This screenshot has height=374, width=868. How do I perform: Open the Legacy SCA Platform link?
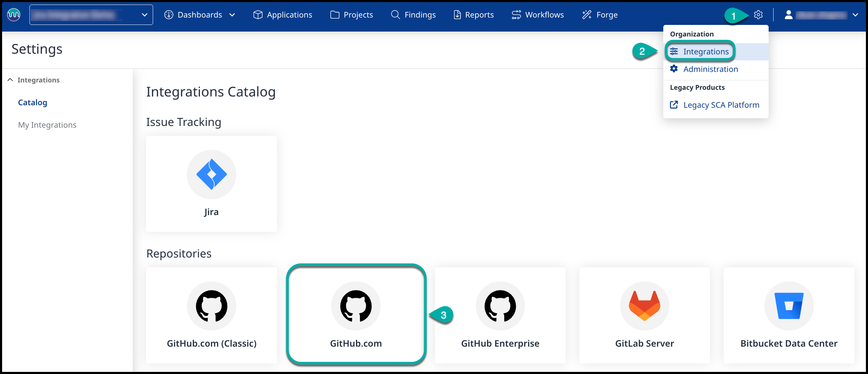coord(721,105)
